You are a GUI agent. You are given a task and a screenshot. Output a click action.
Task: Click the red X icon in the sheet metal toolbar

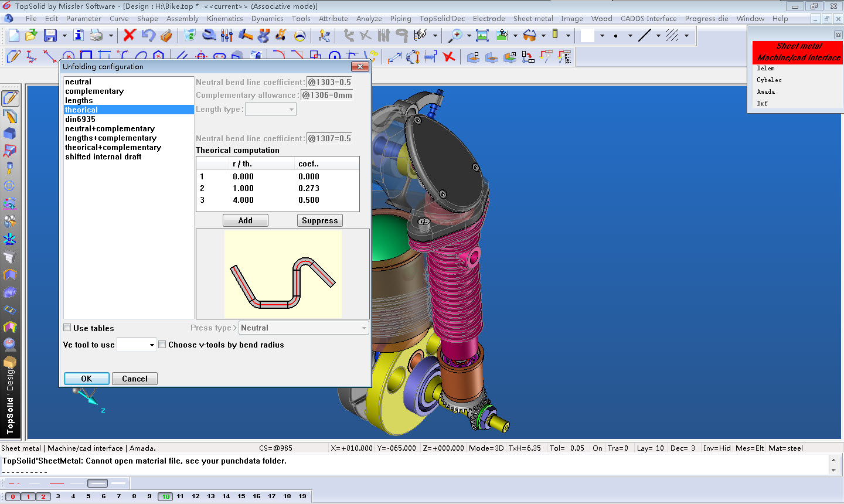pos(449,57)
